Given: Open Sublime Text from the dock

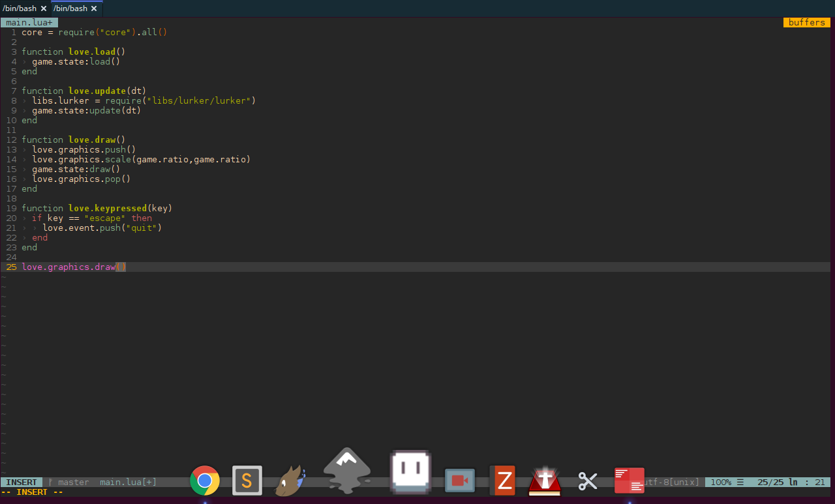Looking at the screenshot, I should pos(247,481).
